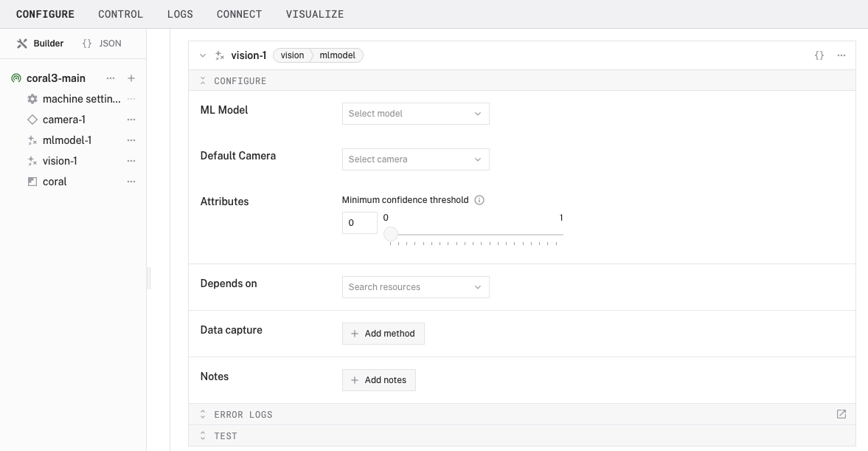Click the minimum confidence value field
The image size is (868, 451).
[x=360, y=223]
